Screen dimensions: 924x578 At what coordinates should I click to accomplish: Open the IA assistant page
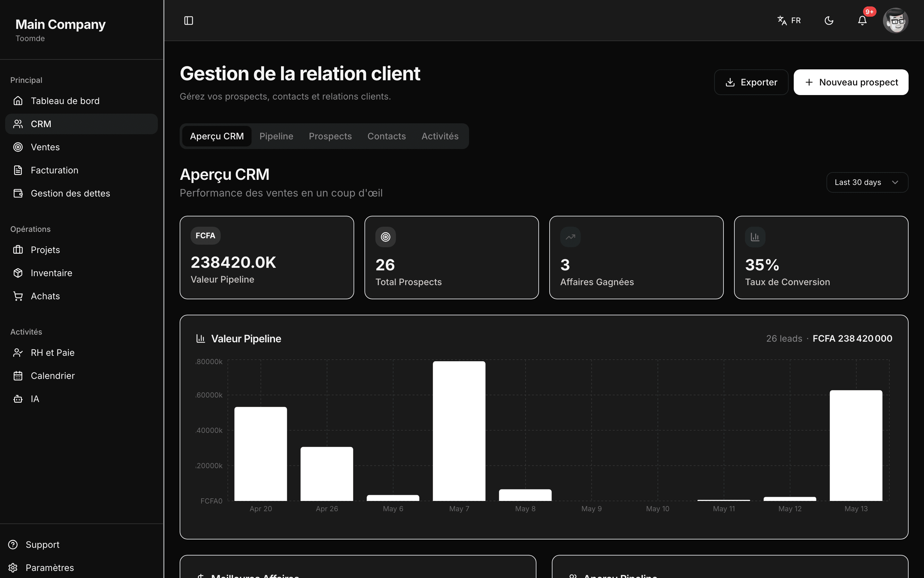click(x=81, y=399)
